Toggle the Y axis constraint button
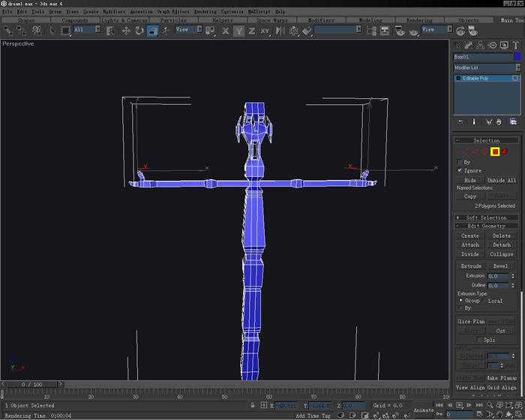This screenshot has width=525, height=420. 238,31
